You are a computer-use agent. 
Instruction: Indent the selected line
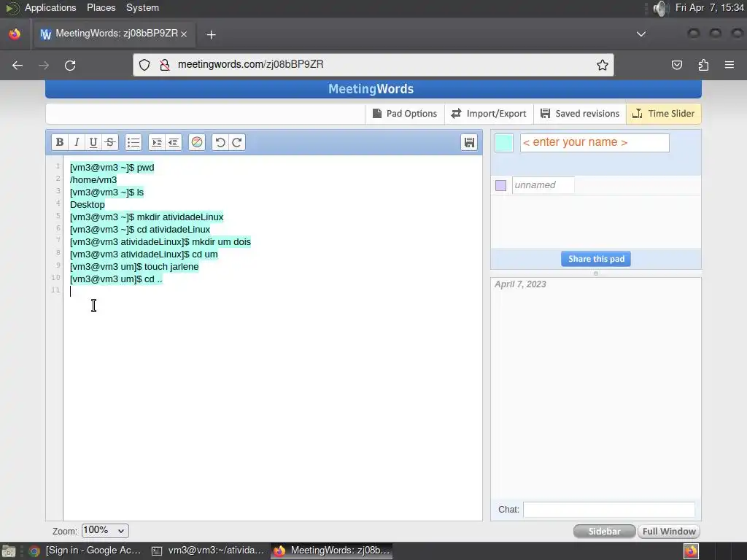[x=156, y=142]
